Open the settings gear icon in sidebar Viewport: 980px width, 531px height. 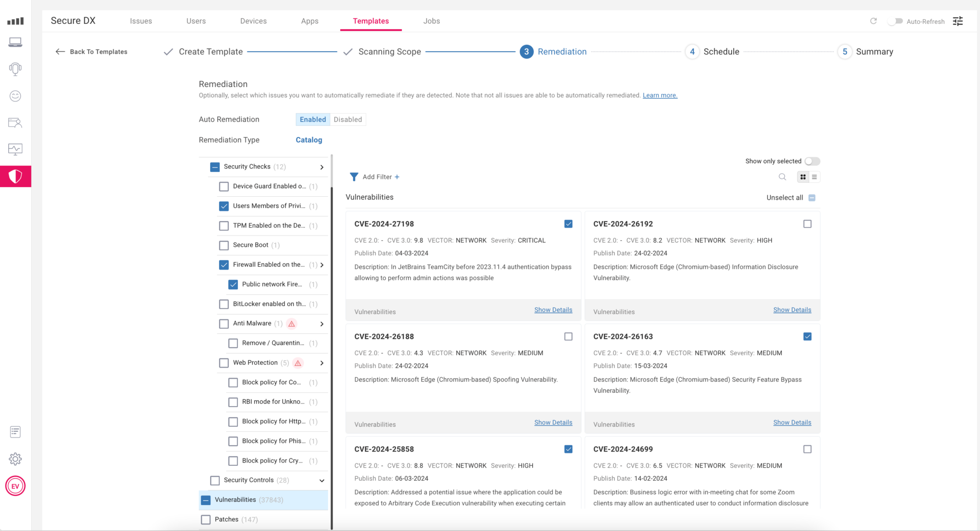coord(15,459)
